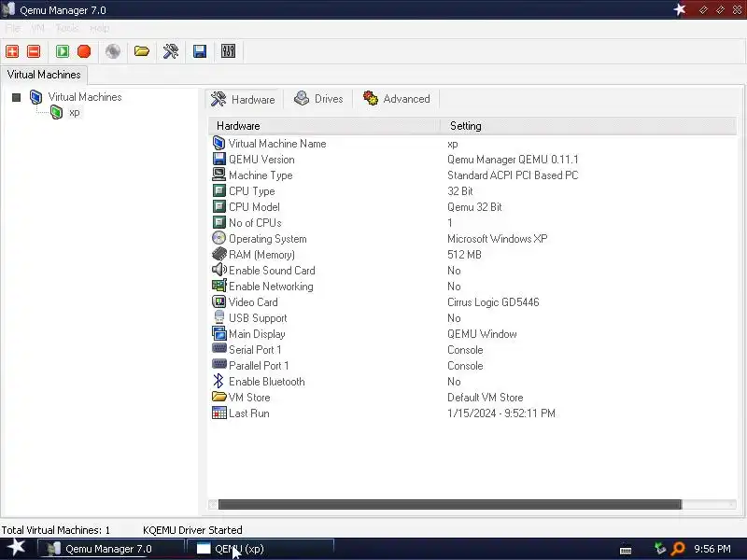The height and width of the screenshot is (560, 747).
Task: Click the red minus delete VM toolbar icon
Action: (x=34, y=51)
